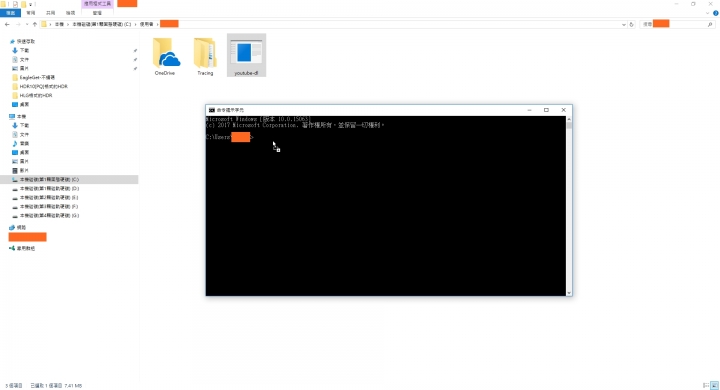The image size is (720, 390).
Task: Select local disk (D:) in sidebar
Action: 49,188
